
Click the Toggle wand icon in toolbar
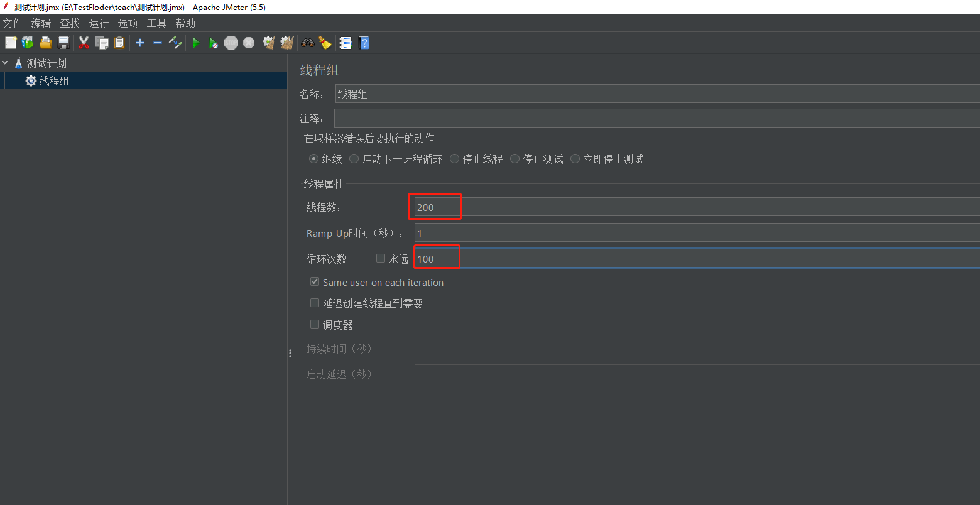pyautogui.click(x=175, y=43)
